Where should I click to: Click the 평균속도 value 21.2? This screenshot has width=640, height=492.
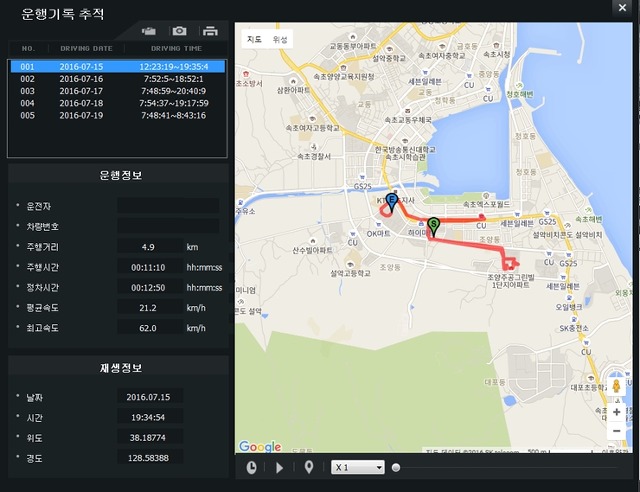[x=150, y=308]
